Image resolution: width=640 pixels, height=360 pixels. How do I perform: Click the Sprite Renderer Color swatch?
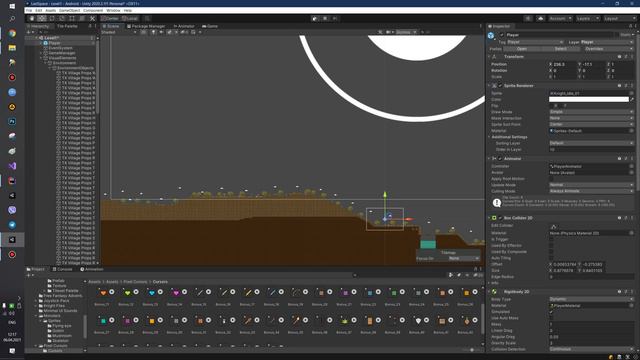tap(589, 100)
